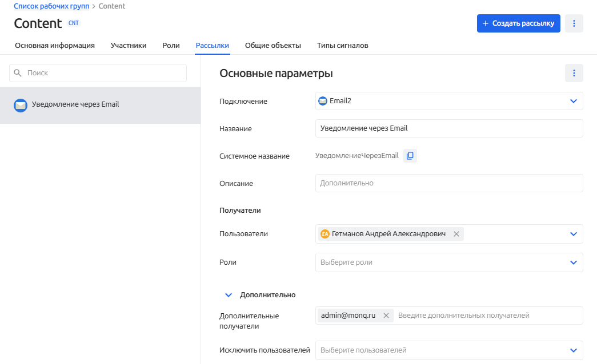The width and height of the screenshot is (597, 364).
Task: Copy the system name to clipboard
Action: pyautogui.click(x=410, y=156)
